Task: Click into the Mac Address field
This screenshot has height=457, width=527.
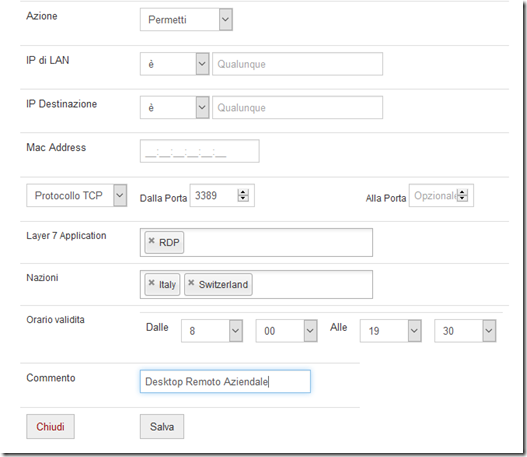Action: (x=200, y=151)
